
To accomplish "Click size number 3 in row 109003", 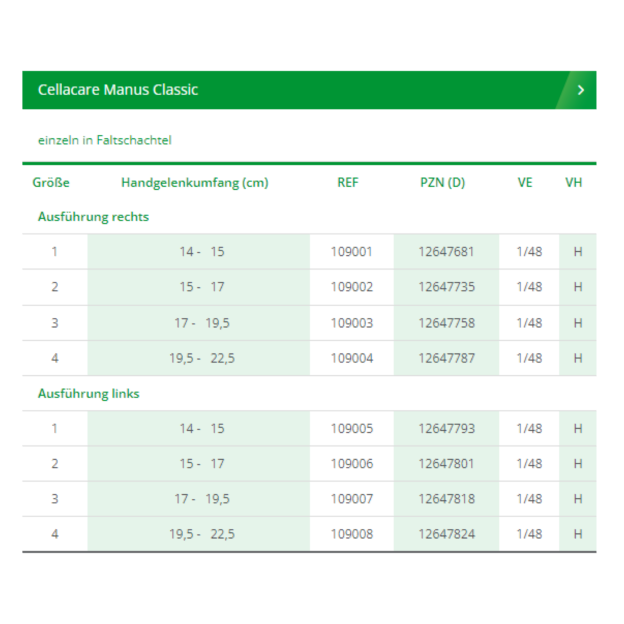I will (55, 323).
